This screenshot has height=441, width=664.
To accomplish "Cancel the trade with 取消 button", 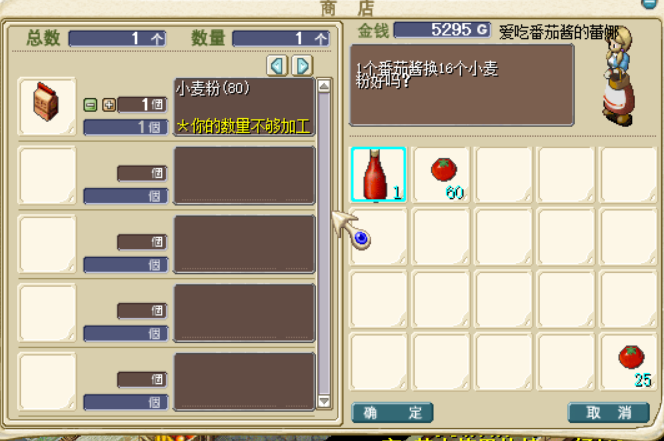I will click(x=609, y=412).
